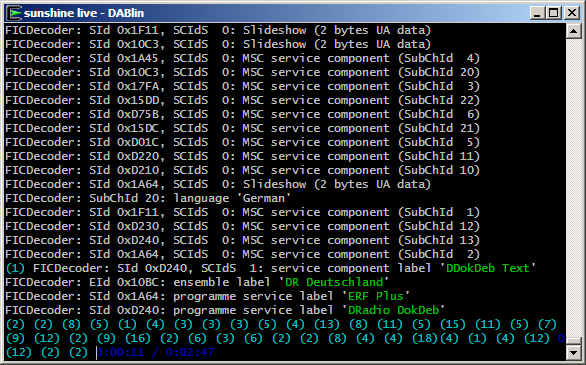Click the blue 0:00:11 / 0:02:47 time display

tap(155, 352)
